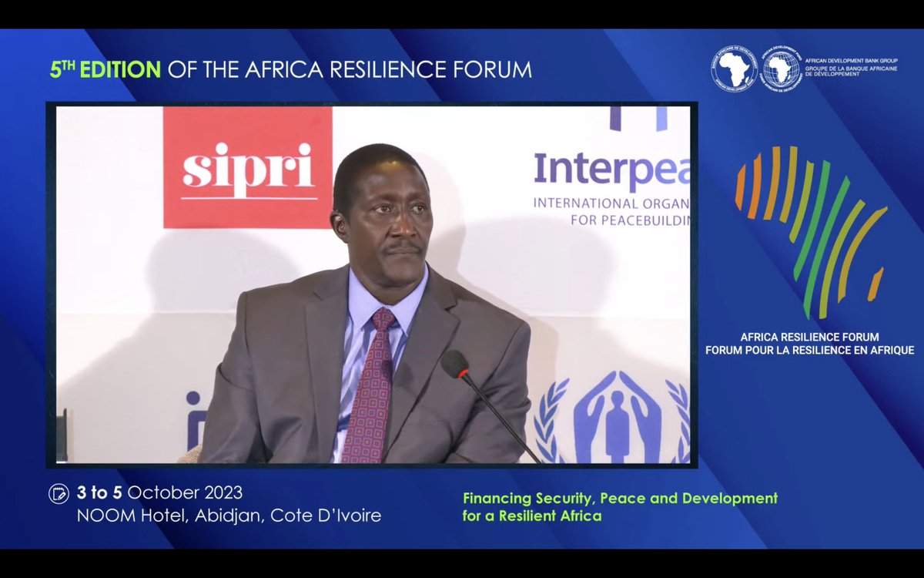Click the speaker video frame
The width and height of the screenshot is (924, 578).
(x=372, y=285)
